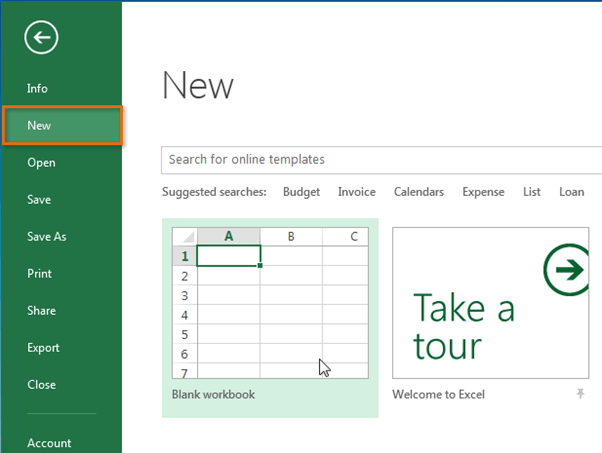Open the Account page
The image size is (602, 453).
49,443
